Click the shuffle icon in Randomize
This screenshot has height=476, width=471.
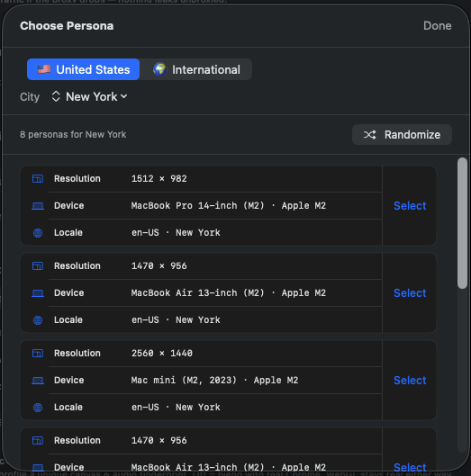click(370, 134)
